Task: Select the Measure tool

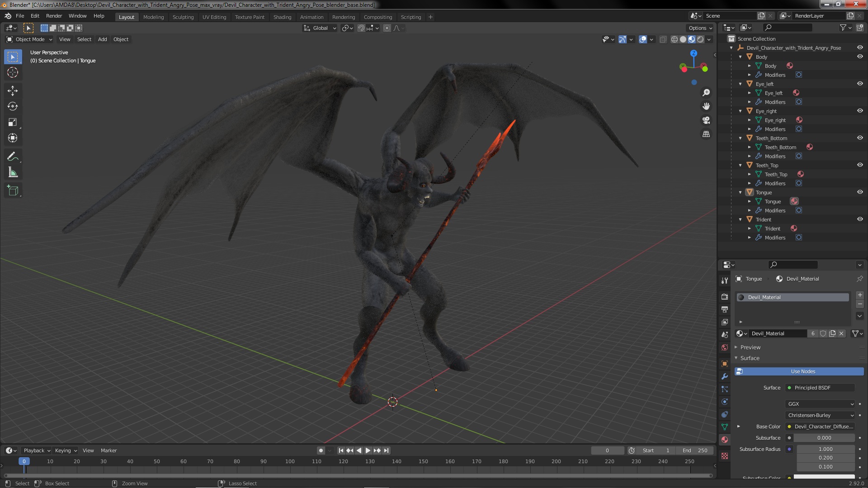Action: 13,173
